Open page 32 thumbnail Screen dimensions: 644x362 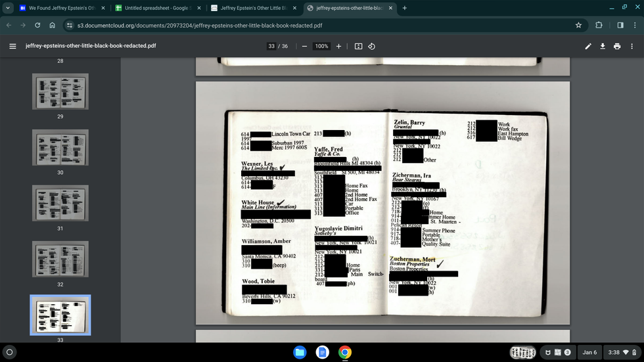[60, 259]
